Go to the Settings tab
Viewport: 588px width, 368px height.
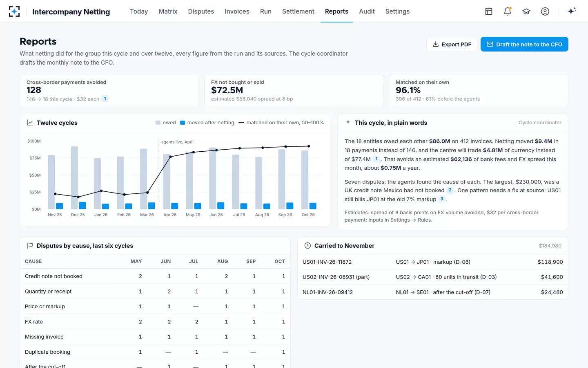click(x=397, y=11)
